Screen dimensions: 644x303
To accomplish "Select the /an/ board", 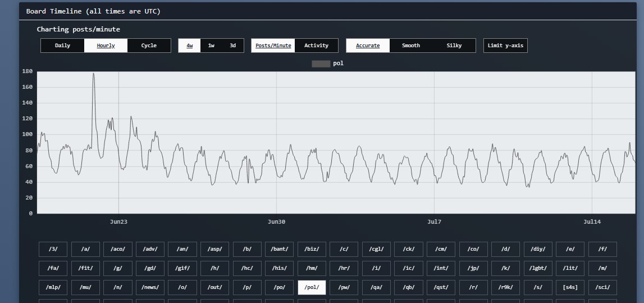I will pyautogui.click(x=182, y=249).
